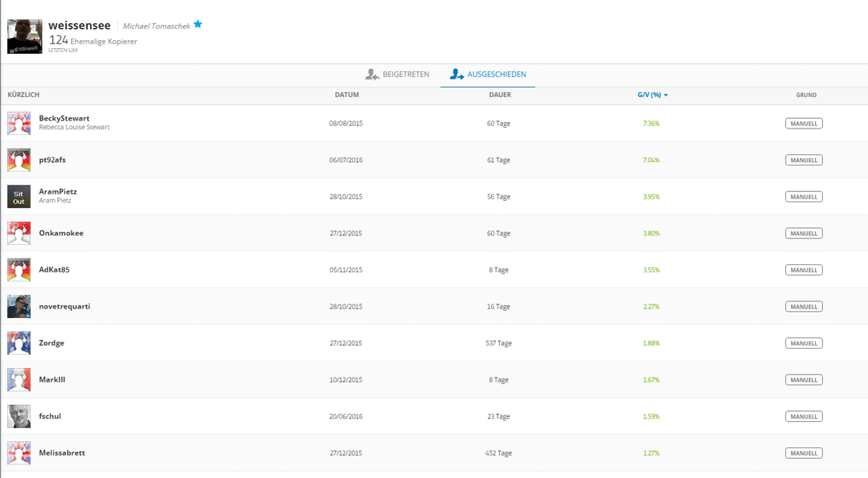Sort the list by Dauer column

pyautogui.click(x=499, y=95)
